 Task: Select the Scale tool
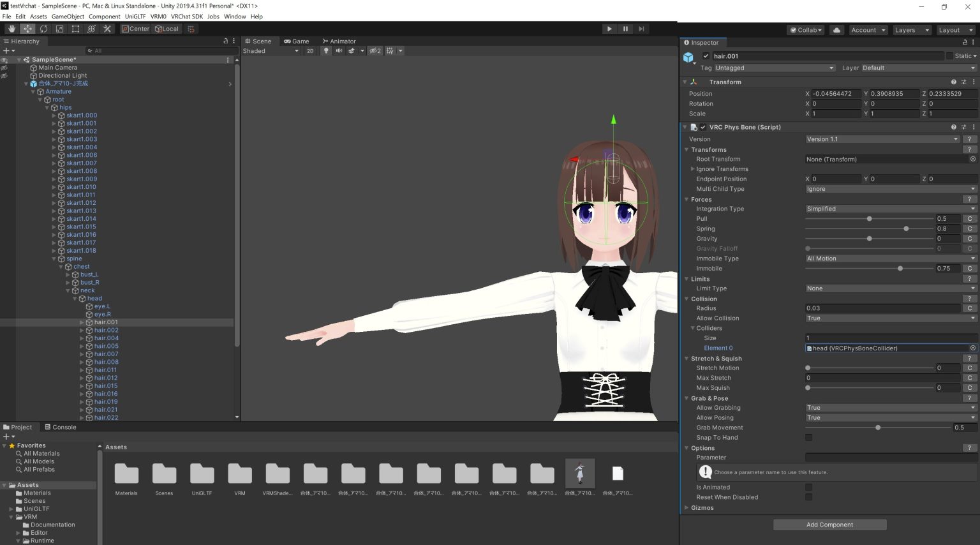pos(59,28)
